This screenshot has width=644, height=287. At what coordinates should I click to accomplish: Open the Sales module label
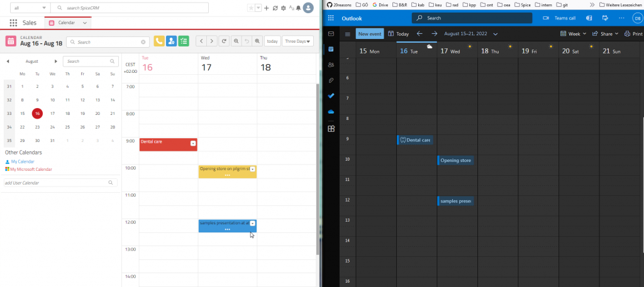click(x=30, y=23)
